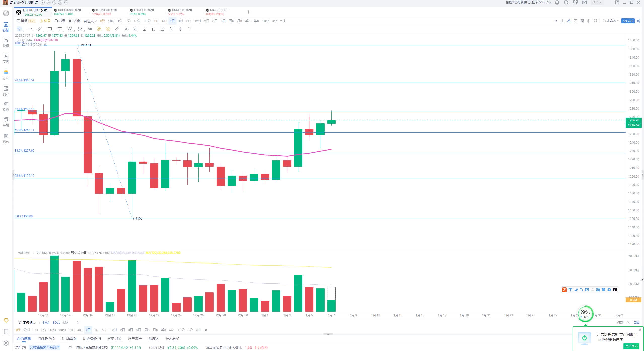The image size is (644, 351).
Task: Collapse the EMA indicator legend chevron
Action: [x=18, y=40]
